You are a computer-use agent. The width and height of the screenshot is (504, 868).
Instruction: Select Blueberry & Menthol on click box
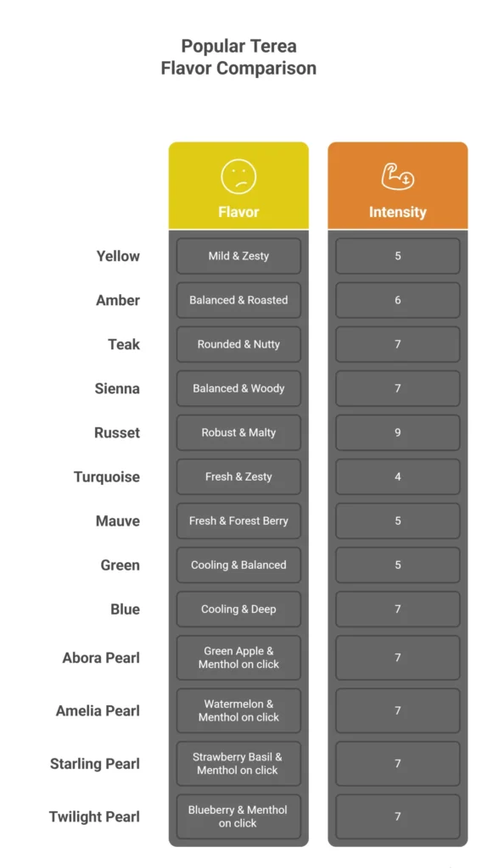[238, 816]
